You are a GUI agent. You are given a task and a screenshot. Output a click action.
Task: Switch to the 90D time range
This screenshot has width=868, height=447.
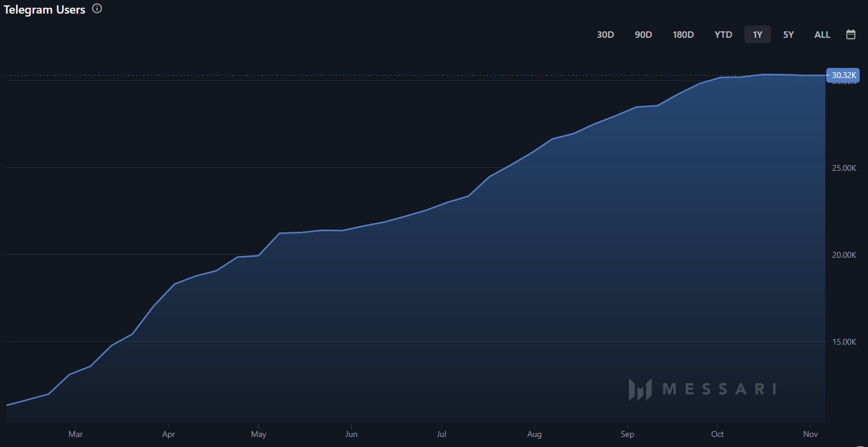click(643, 35)
